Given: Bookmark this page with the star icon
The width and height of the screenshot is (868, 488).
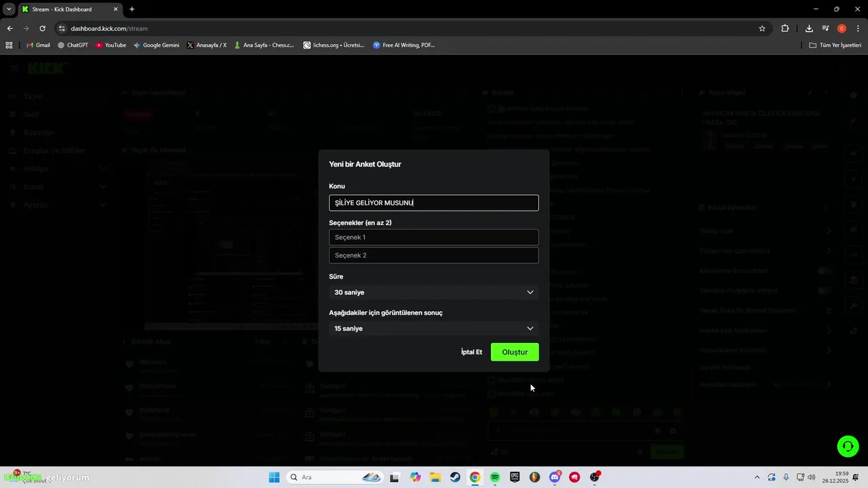Looking at the screenshot, I should click(x=762, y=28).
